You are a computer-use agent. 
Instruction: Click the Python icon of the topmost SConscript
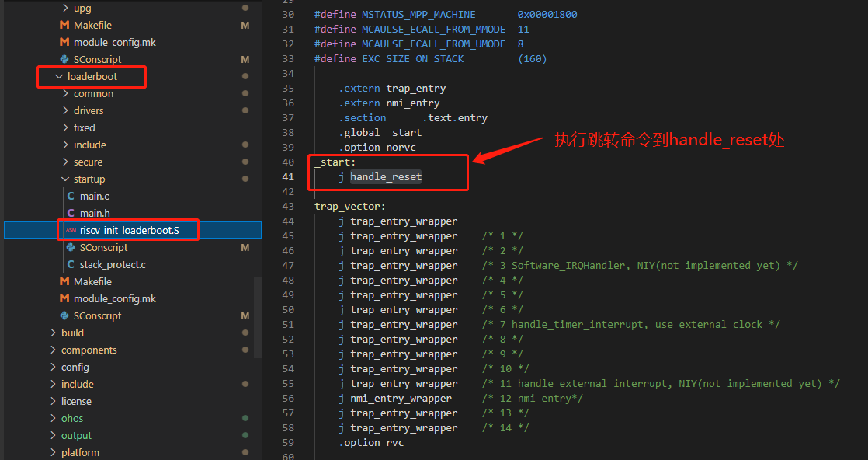(65, 60)
